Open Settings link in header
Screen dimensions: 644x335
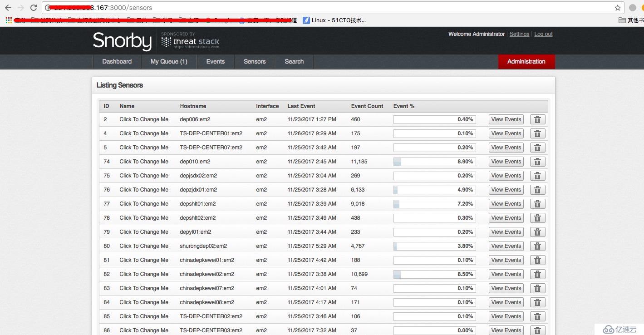519,34
